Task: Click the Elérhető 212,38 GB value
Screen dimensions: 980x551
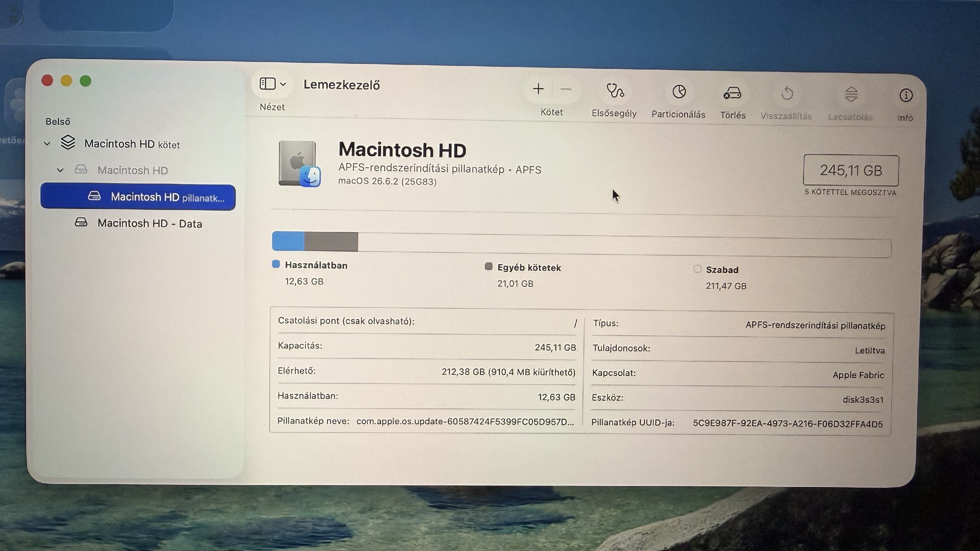Action: (508, 372)
